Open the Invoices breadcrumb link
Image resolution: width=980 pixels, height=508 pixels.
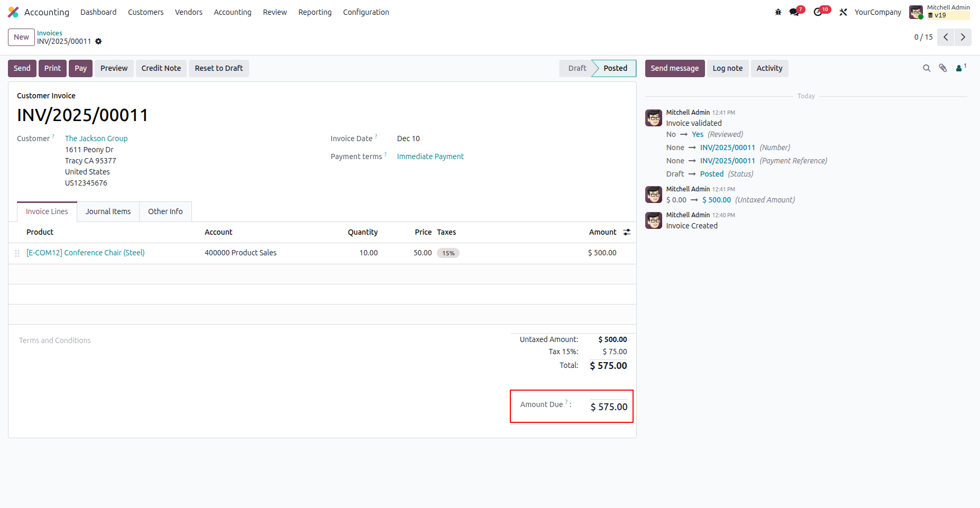coord(50,33)
